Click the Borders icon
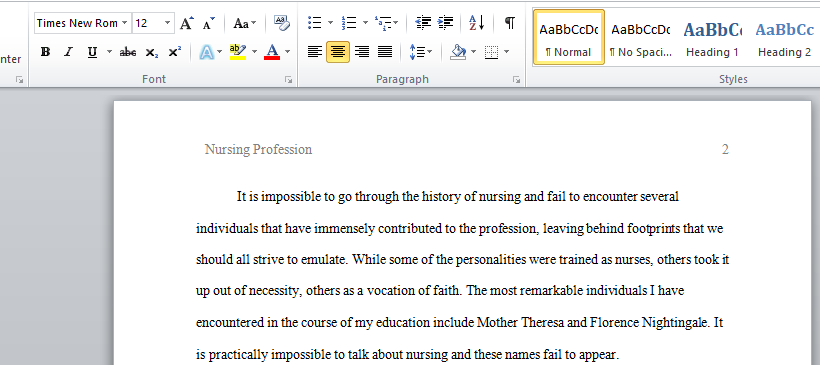Viewport: 820px width, 365px height. (x=491, y=52)
